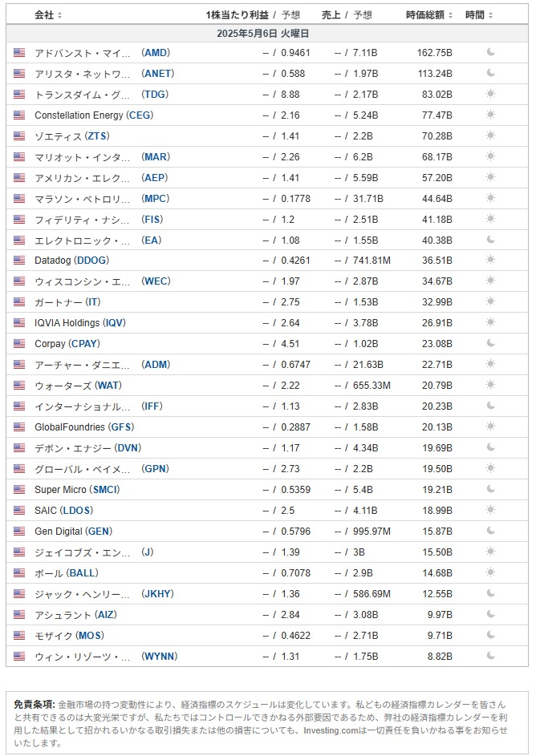
Task: Open the GFS ticker link
Action: [x=121, y=427]
